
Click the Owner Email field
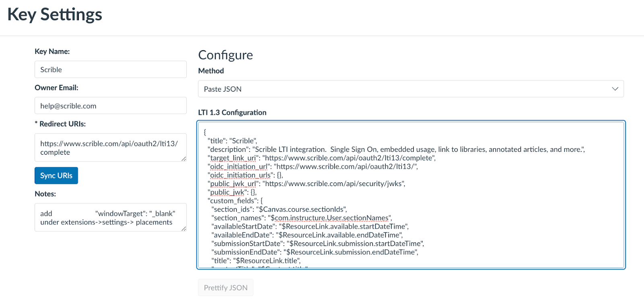coord(110,106)
